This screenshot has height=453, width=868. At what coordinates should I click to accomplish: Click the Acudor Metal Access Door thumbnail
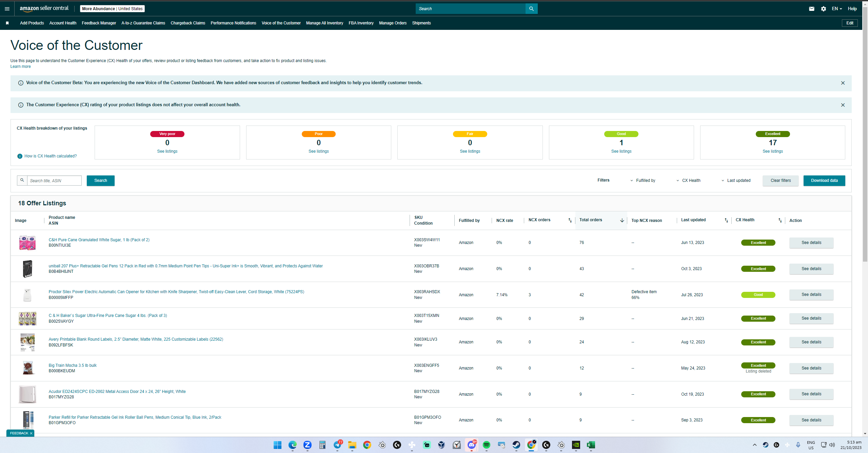tap(27, 394)
